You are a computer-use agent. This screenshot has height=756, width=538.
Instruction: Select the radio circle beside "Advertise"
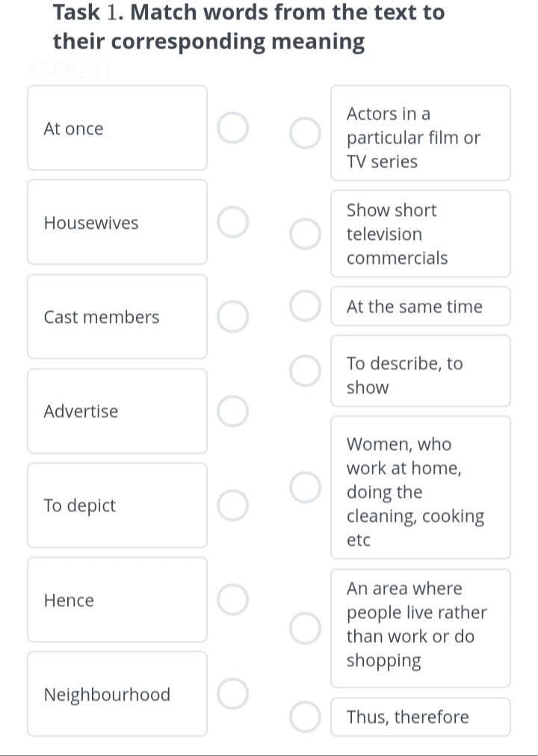click(232, 411)
